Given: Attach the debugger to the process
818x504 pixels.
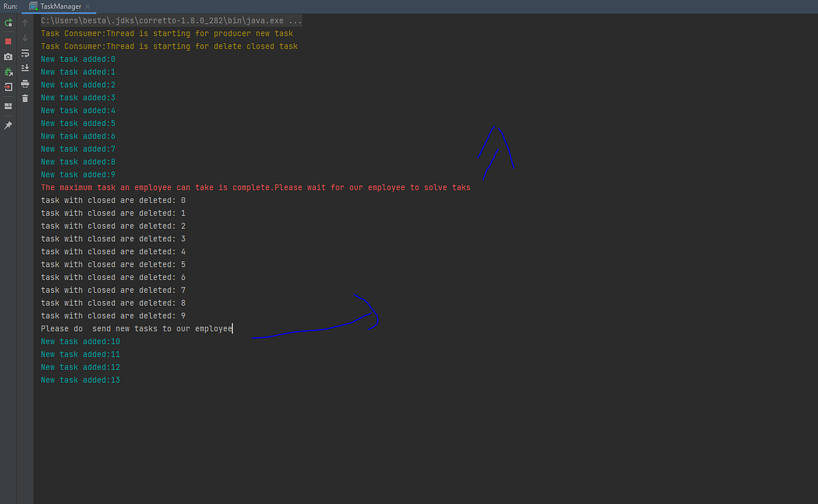Looking at the screenshot, I should click(x=8, y=72).
